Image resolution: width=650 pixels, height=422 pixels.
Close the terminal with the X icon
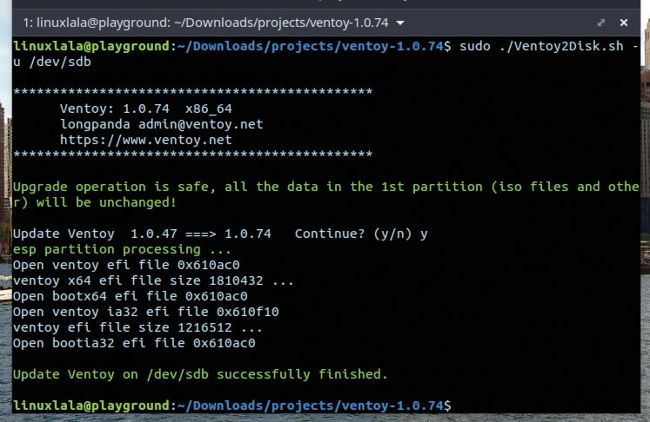click(x=625, y=21)
